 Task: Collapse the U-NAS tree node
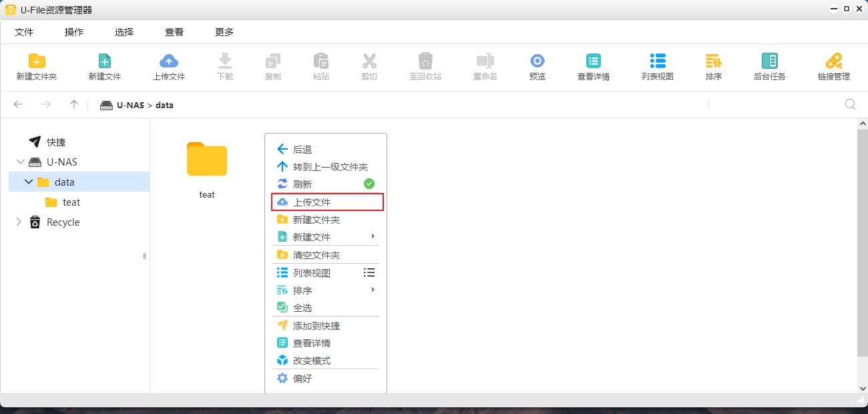(21, 162)
